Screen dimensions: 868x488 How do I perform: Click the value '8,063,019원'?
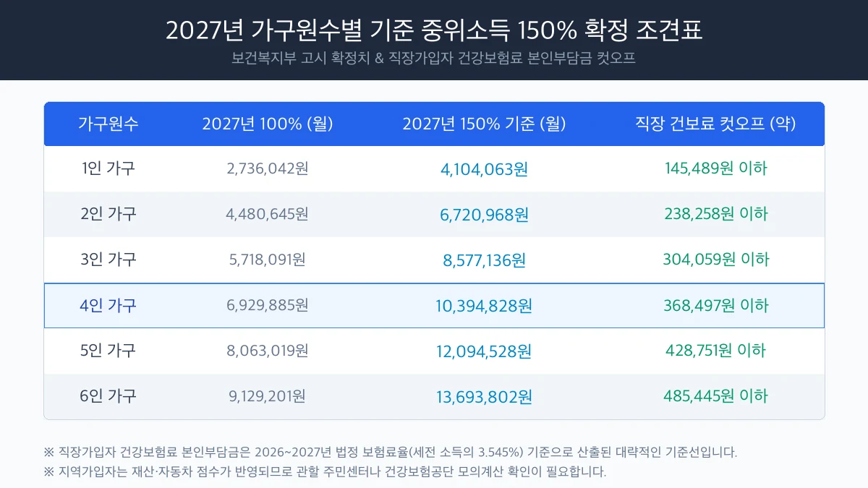268,351
